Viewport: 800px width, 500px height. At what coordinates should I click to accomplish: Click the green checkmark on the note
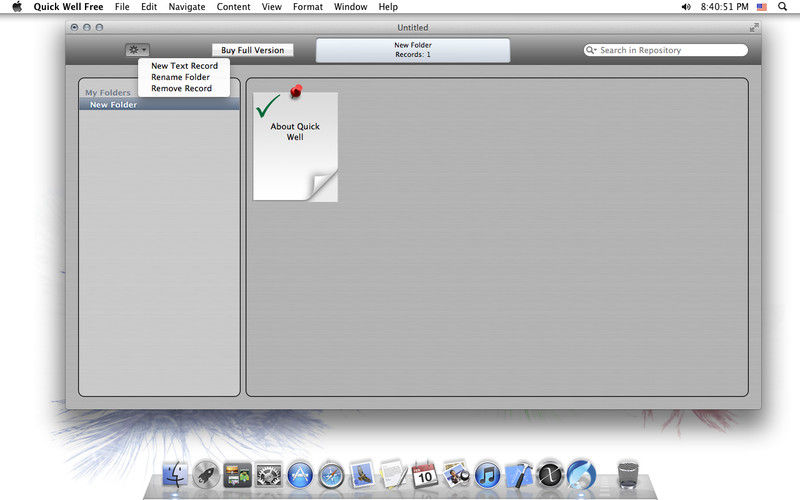[x=268, y=106]
